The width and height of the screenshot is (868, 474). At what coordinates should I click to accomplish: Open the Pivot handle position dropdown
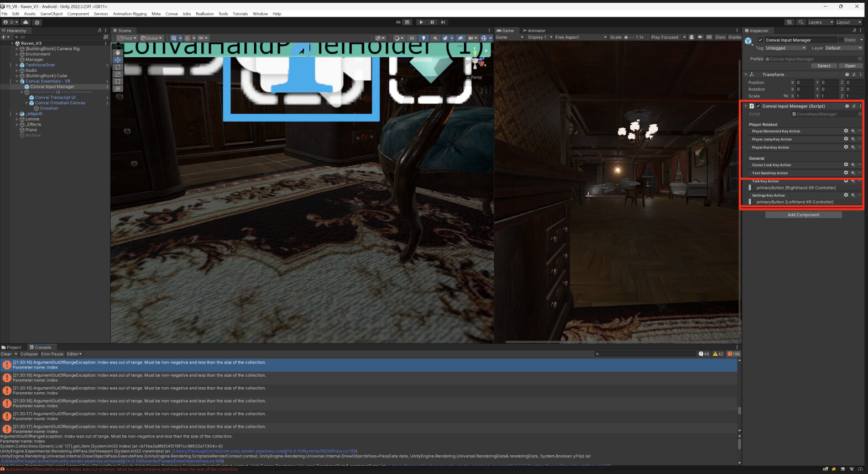127,38
